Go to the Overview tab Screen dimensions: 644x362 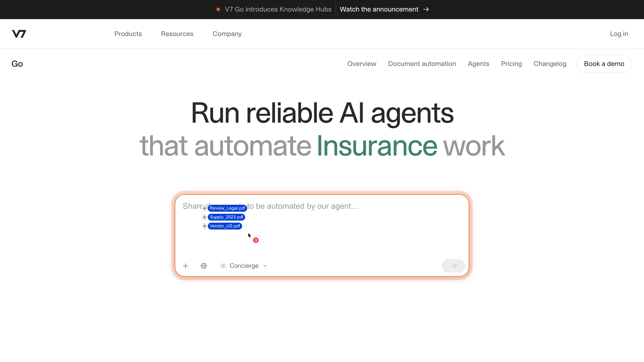pyautogui.click(x=362, y=64)
